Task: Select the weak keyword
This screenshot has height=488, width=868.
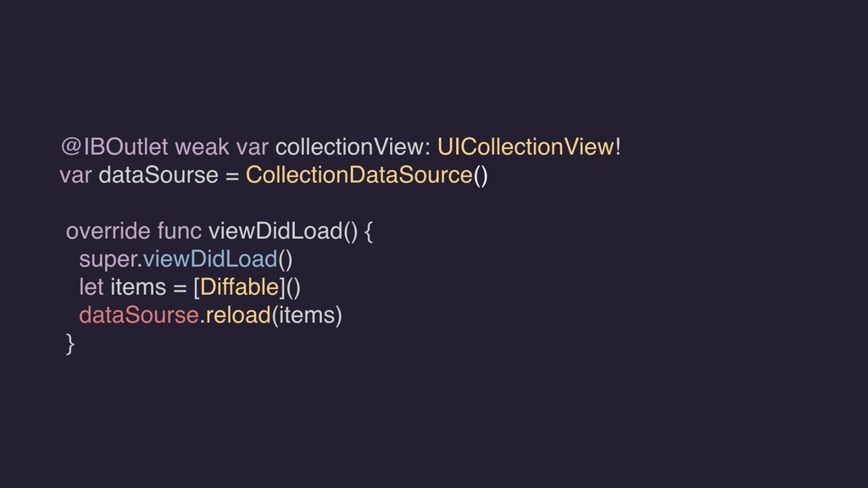Action: pos(202,147)
